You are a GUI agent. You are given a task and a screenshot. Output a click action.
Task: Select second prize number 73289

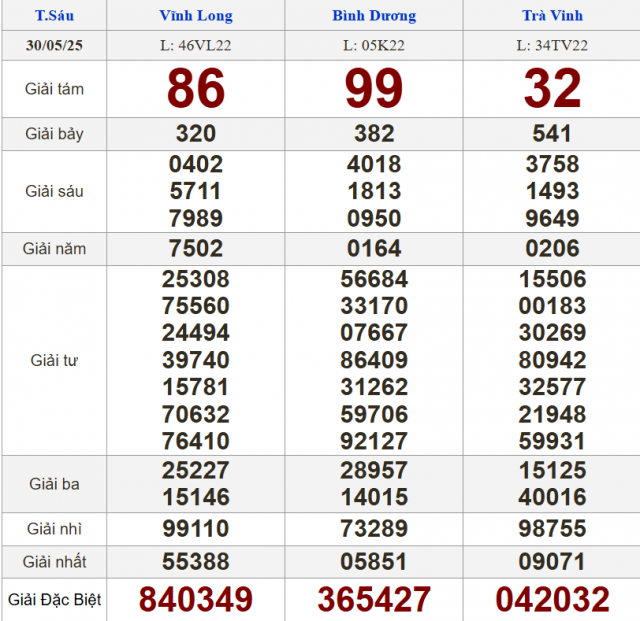click(x=374, y=528)
